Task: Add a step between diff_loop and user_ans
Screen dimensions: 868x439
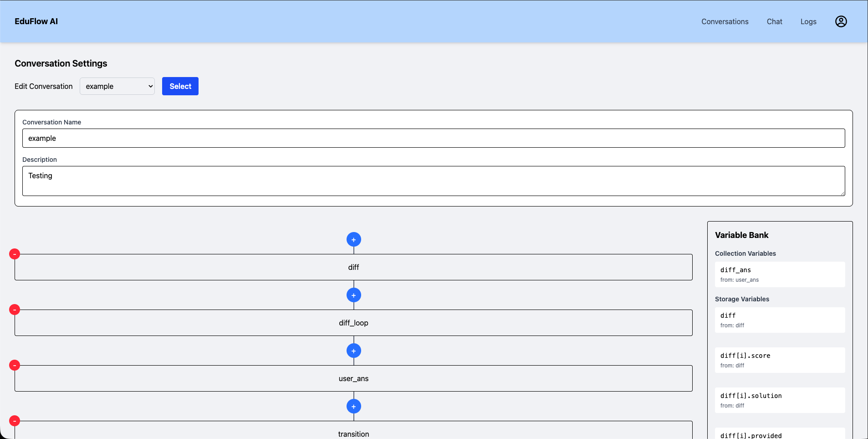Action: point(353,351)
